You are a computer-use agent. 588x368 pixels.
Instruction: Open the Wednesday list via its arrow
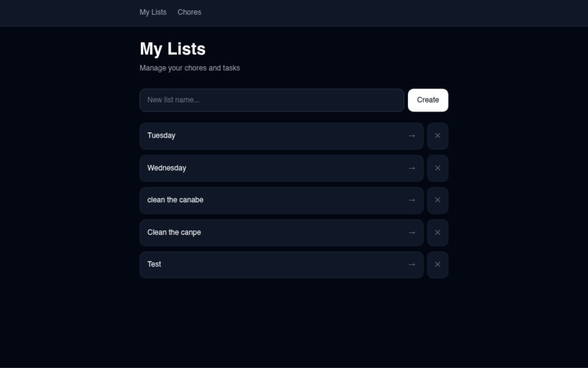(x=412, y=168)
